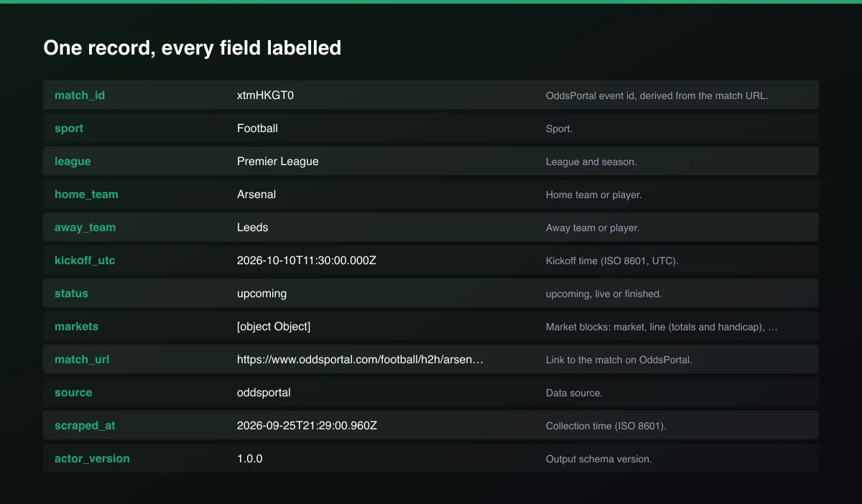Image resolution: width=862 pixels, height=504 pixels.
Task: Click the white status value "upcoming"
Action: [x=261, y=294]
